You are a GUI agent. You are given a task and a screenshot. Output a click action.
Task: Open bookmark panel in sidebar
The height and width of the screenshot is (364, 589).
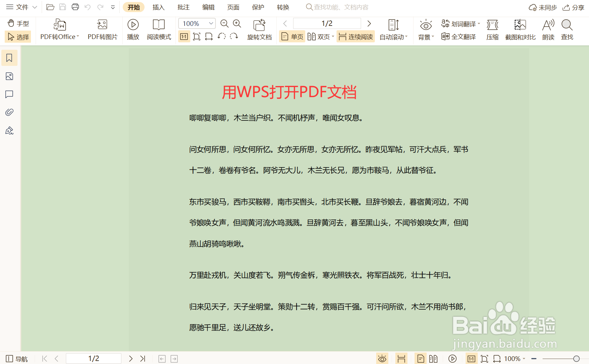[x=9, y=58]
